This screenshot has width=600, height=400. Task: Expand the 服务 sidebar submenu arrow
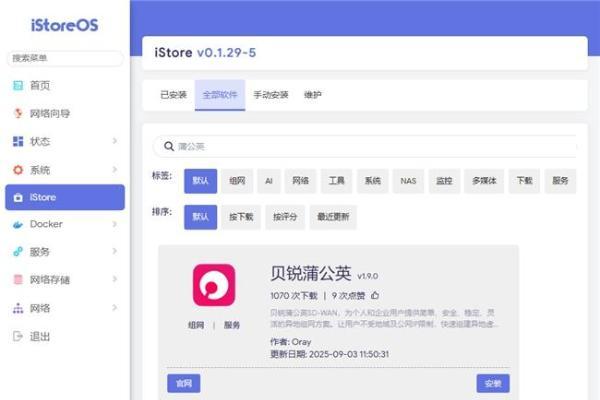pyautogui.click(x=114, y=252)
